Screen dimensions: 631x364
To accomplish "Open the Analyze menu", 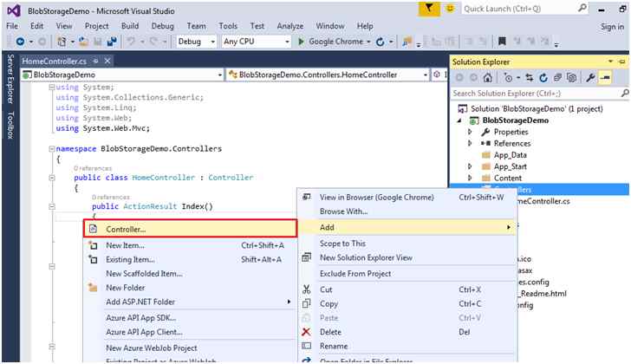I will (289, 26).
